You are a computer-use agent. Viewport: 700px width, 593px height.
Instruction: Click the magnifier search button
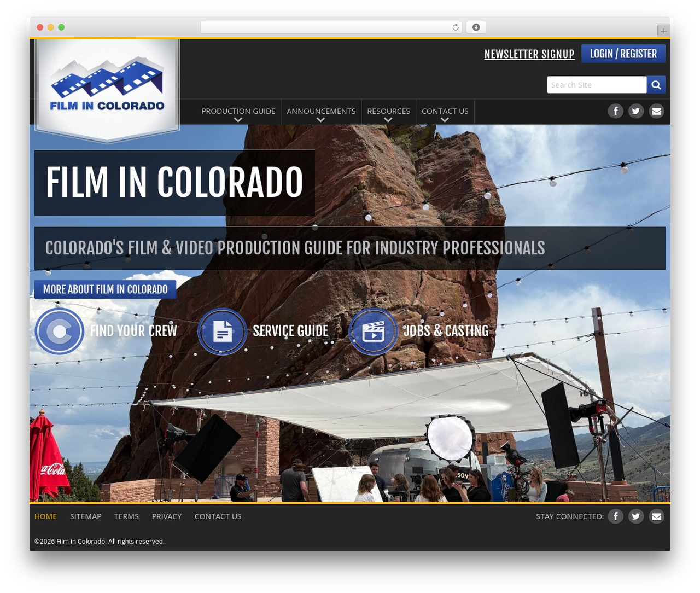(x=656, y=85)
